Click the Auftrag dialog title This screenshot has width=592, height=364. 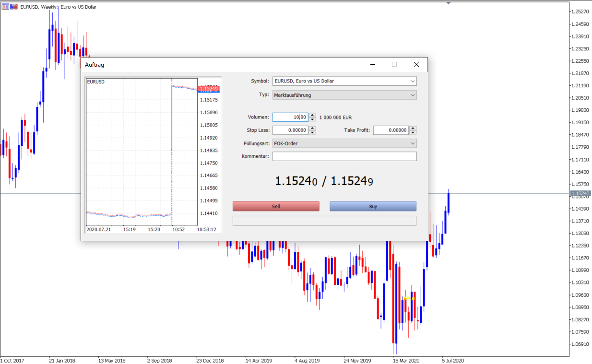click(x=95, y=65)
